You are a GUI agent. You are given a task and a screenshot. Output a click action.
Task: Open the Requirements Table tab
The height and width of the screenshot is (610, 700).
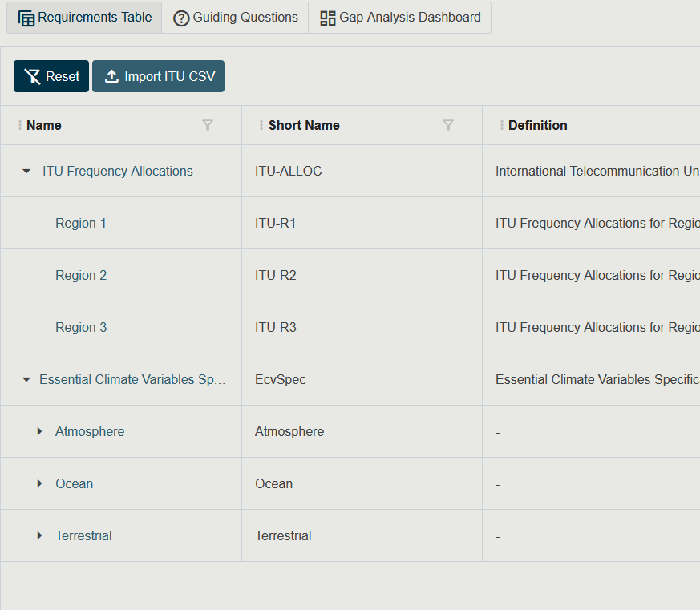tap(84, 18)
